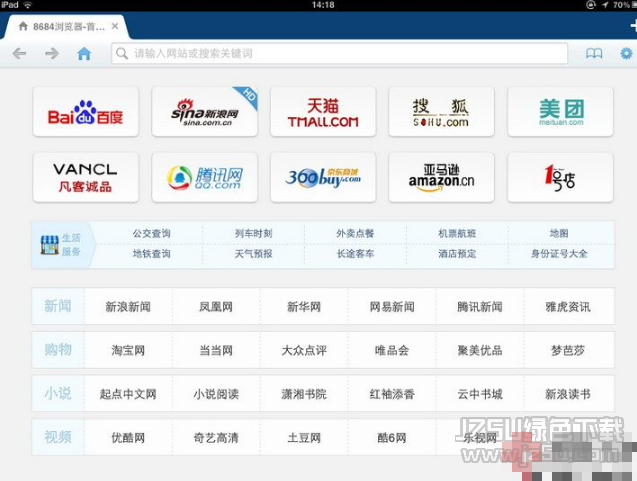
Task: Open 机票航班 link
Action: point(457,234)
